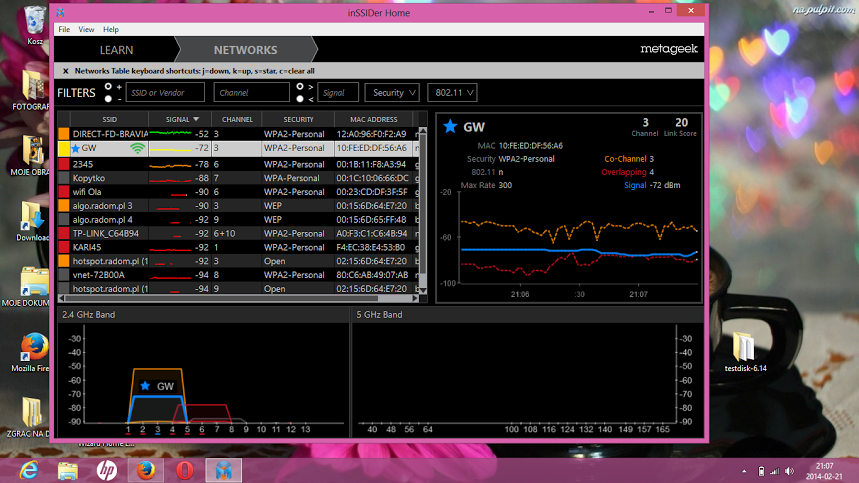The image size is (859, 483).
Task: Click the network signal icon in system tray
Action: (x=775, y=471)
